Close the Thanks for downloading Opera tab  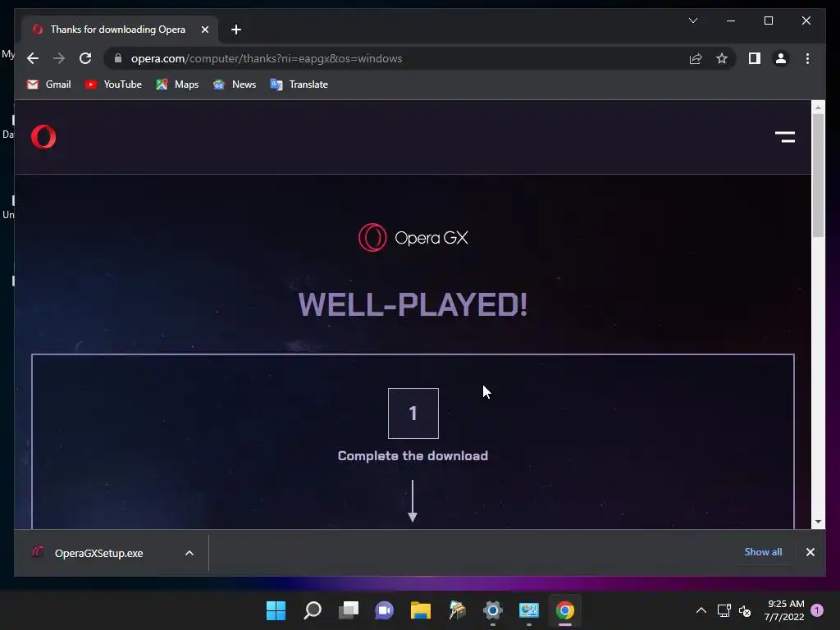(x=204, y=30)
